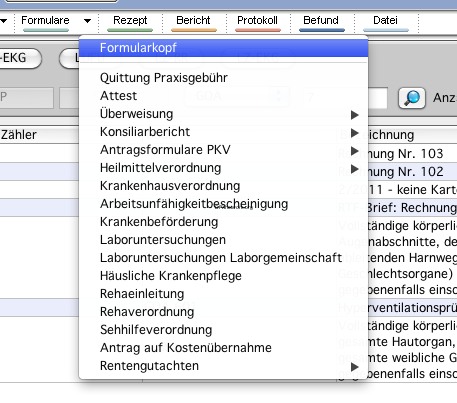Choose Krankenbeförderung from the menu

223,222
